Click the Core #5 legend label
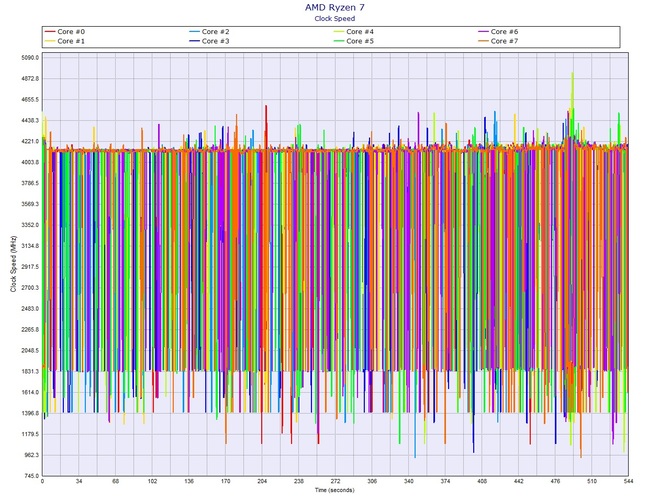Viewport: 670px width, 502px height. click(x=360, y=41)
